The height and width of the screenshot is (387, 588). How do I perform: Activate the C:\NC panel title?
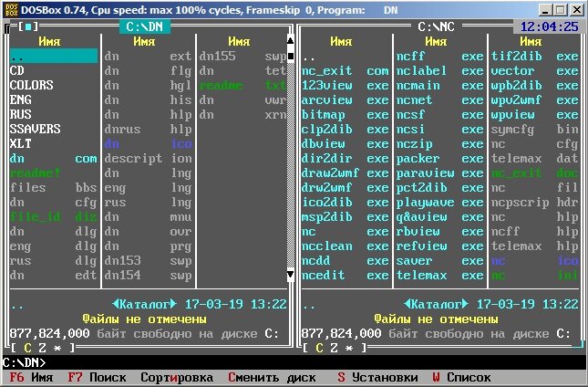(436, 26)
